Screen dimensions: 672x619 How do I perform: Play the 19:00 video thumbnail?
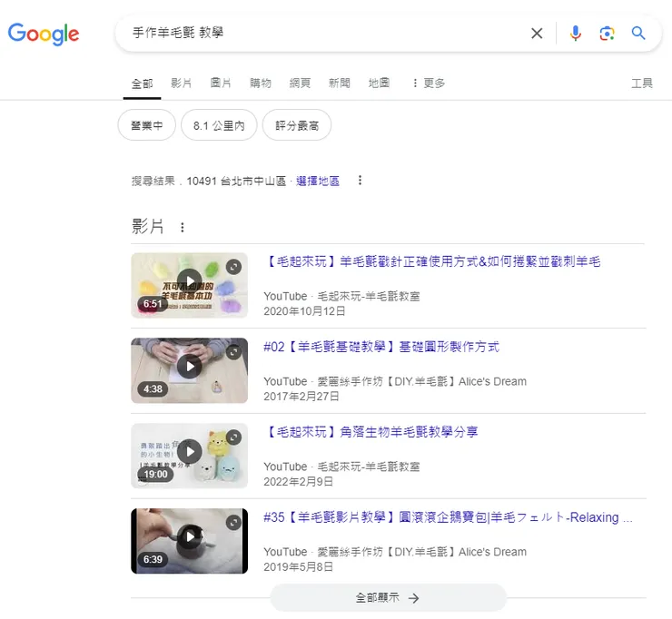[190, 456]
